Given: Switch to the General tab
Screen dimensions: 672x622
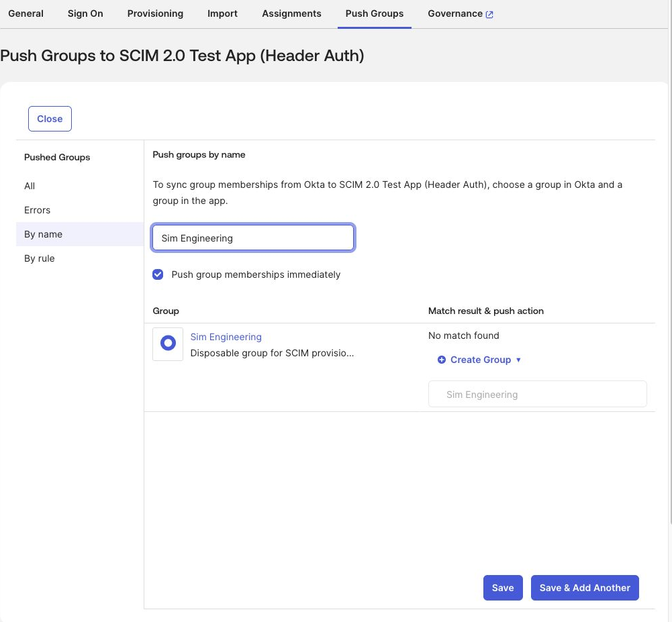Looking at the screenshot, I should coord(26,13).
